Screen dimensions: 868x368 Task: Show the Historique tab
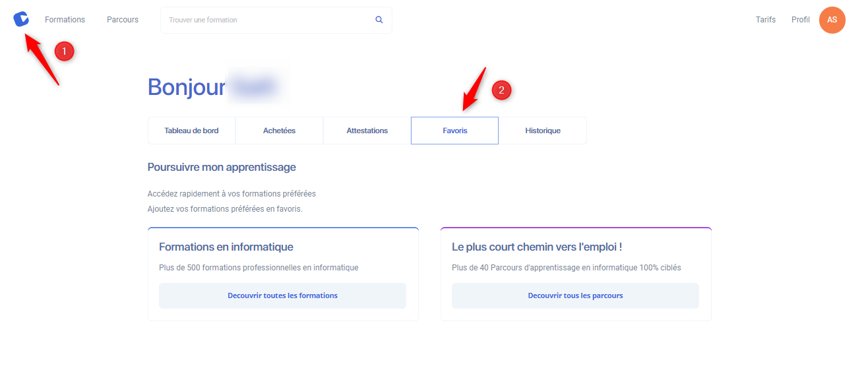click(x=543, y=131)
